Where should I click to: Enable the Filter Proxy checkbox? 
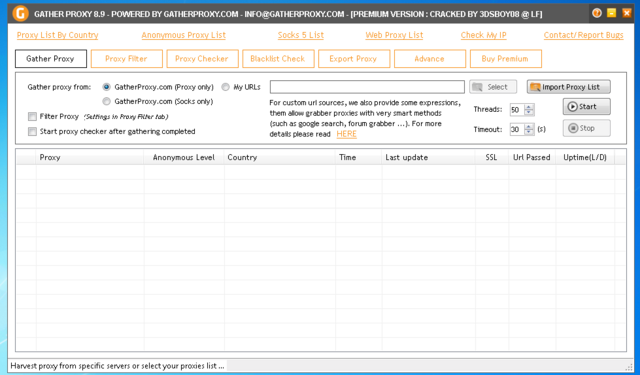click(x=32, y=117)
